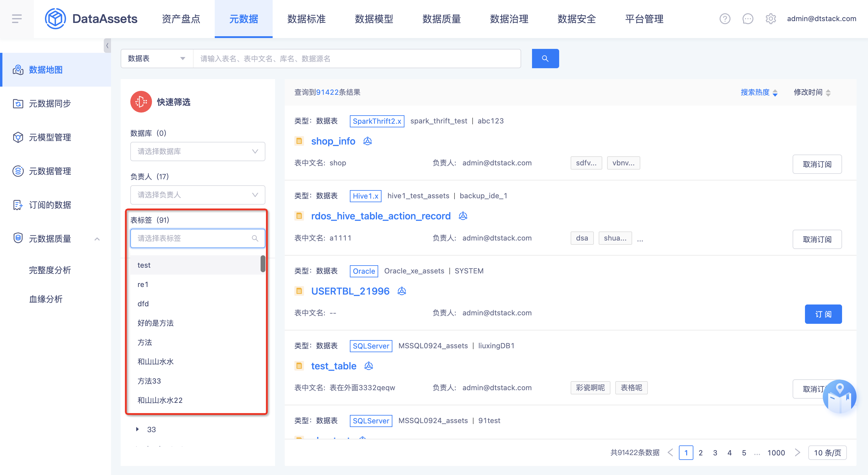The height and width of the screenshot is (475, 868).
Task: Click search icon in 表标签 field
Action: click(255, 238)
